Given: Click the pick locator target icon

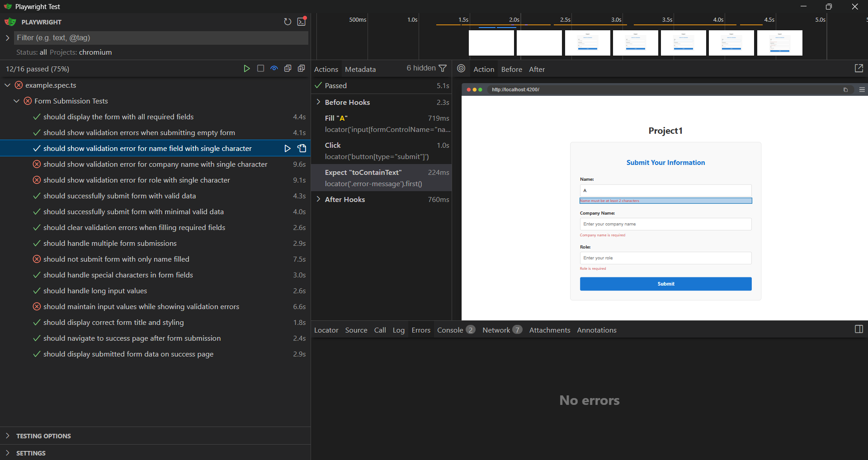Looking at the screenshot, I should (x=461, y=69).
